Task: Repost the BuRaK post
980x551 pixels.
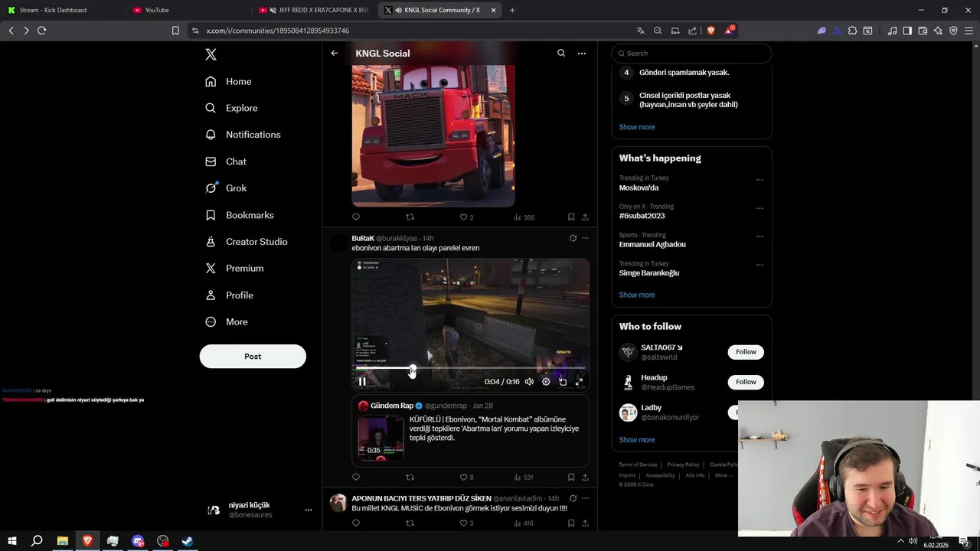Action: pyautogui.click(x=410, y=478)
